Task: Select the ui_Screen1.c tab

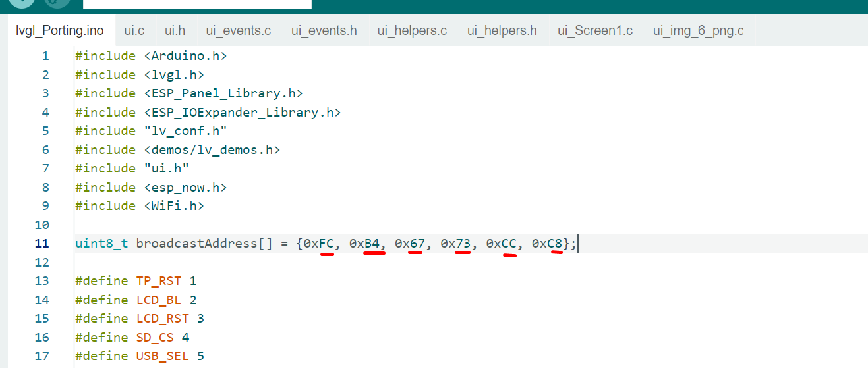Action: (x=595, y=30)
